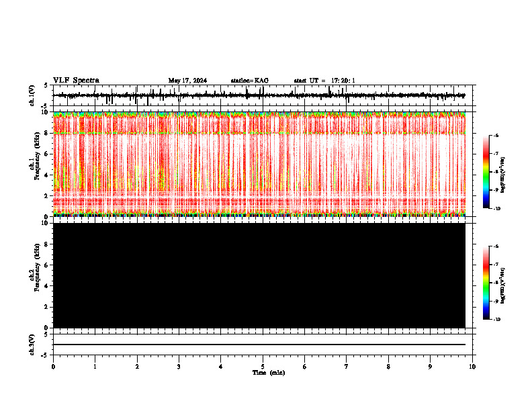Click time axis tick label "3"

[x=179, y=367]
